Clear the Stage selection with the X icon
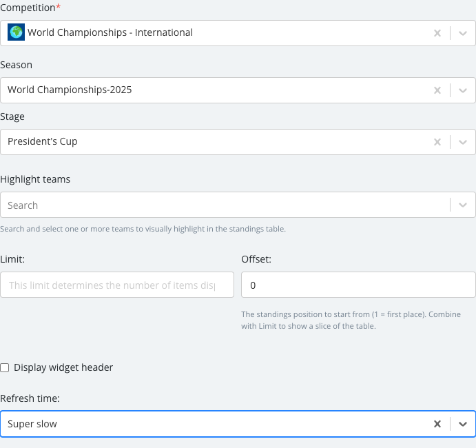The width and height of the screenshot is (476, 448). 437,142
